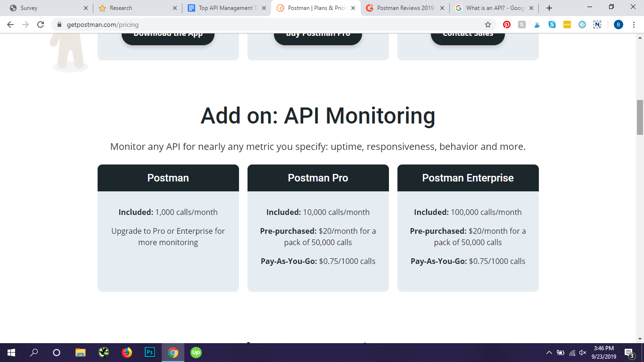Bookmark this page with the star icon
Screen dimensions: 644x362
pos(488,25)
